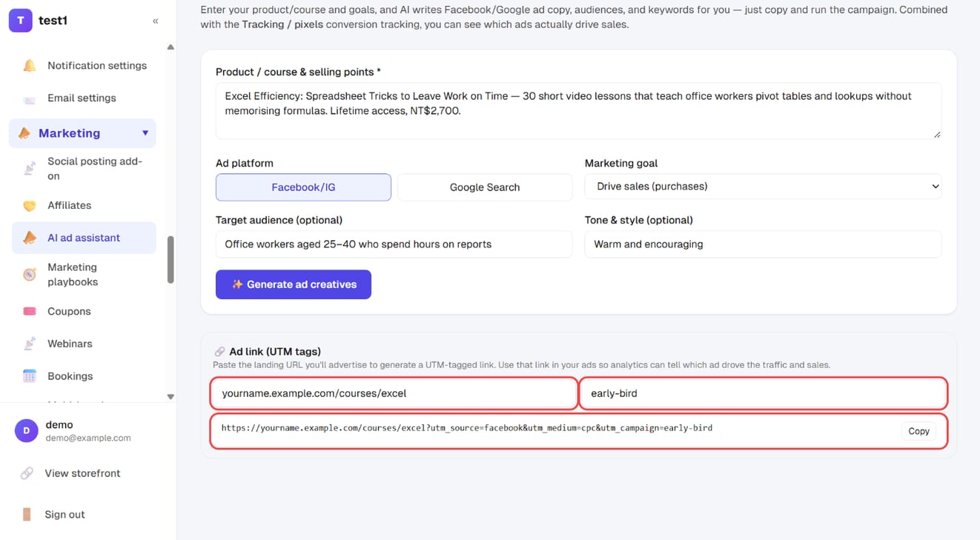The width and height of the screenshot is (980, 540).
Task: Focus the Product / course selling points textarea
Action: (578, 111)
